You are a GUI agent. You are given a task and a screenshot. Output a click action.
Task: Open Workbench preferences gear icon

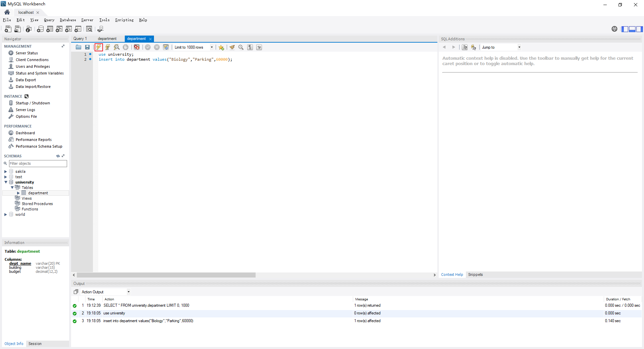tap(614, 29)
